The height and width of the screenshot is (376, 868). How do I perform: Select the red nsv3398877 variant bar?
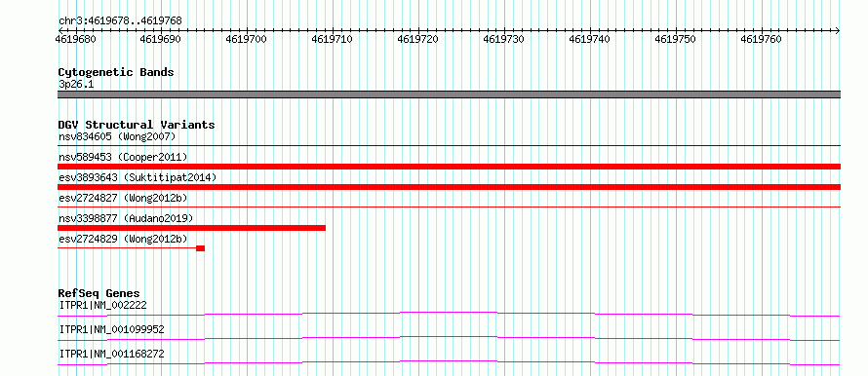tap(191, 228)
